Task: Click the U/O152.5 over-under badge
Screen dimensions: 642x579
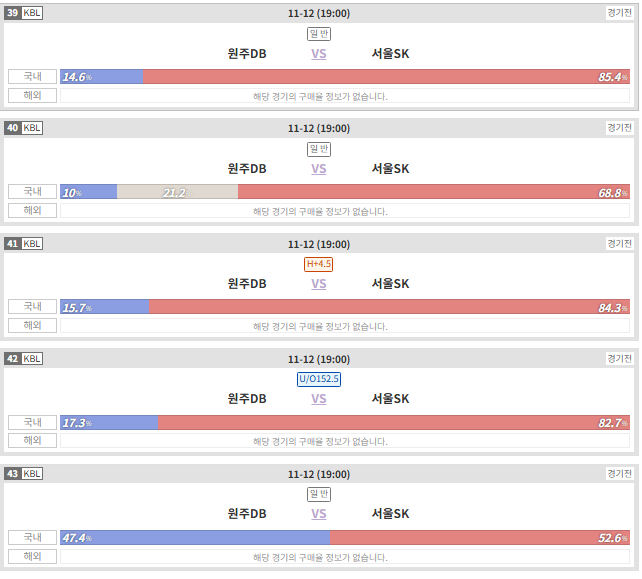Action: pyautogui.click(x=319, y=379)
